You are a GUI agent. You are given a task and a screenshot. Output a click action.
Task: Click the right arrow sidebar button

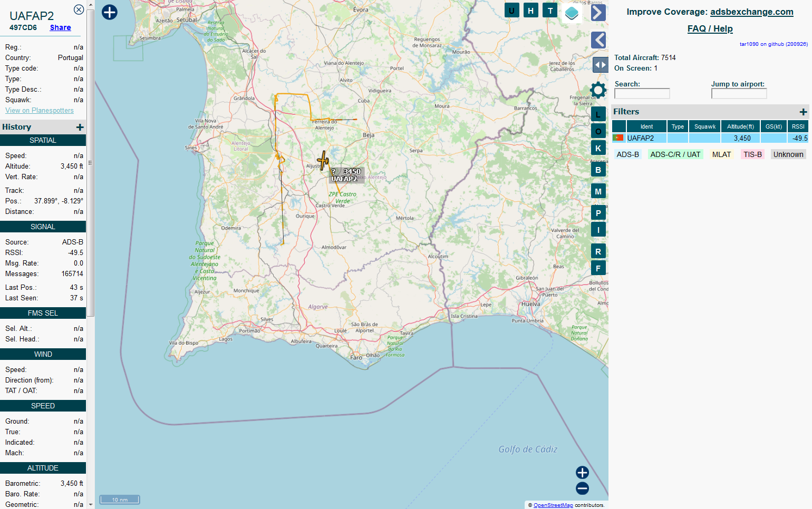598,13
